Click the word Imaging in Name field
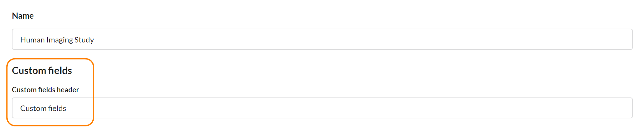 click(x=60, y=40)
